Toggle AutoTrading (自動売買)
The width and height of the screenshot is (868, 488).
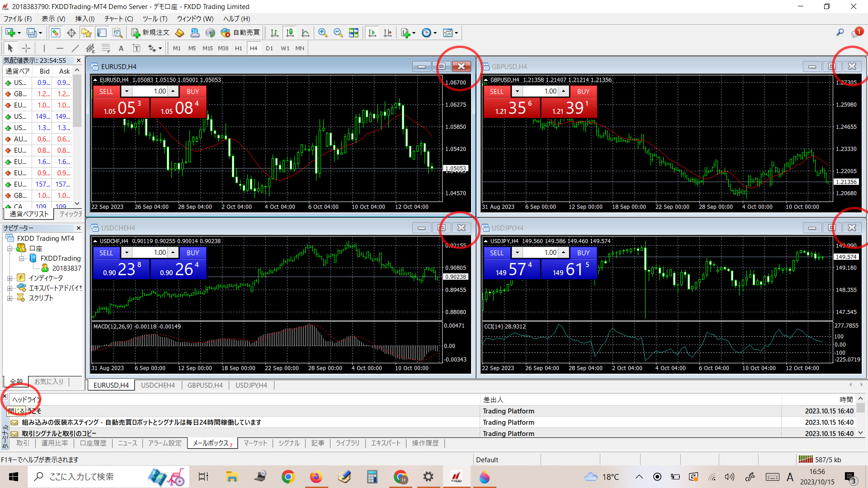240,33
